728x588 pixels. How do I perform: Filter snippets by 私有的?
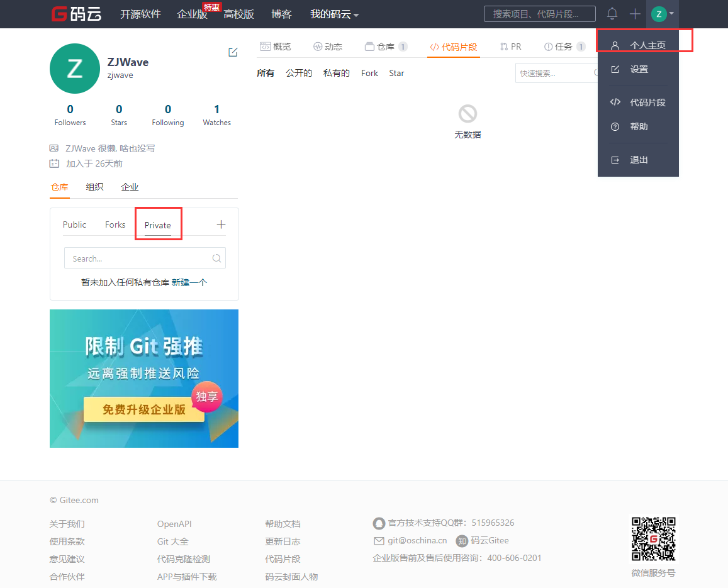click(336, 73)
